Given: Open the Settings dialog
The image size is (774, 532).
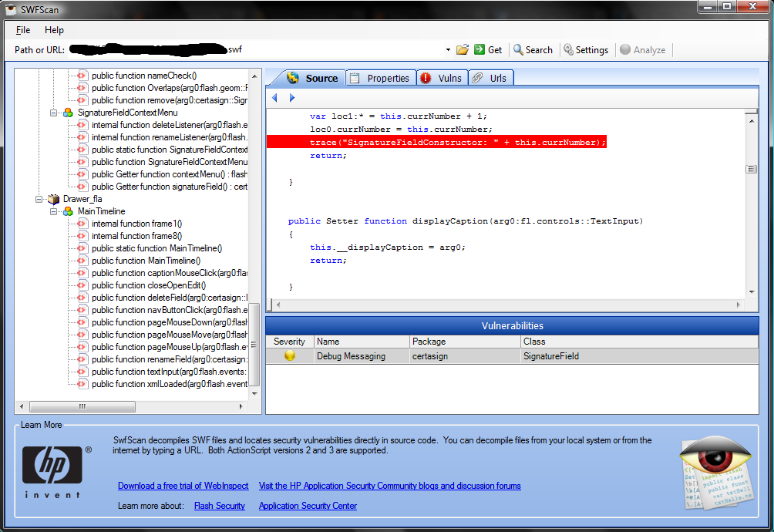Looking at the screenshot, I should pos(586,50).
